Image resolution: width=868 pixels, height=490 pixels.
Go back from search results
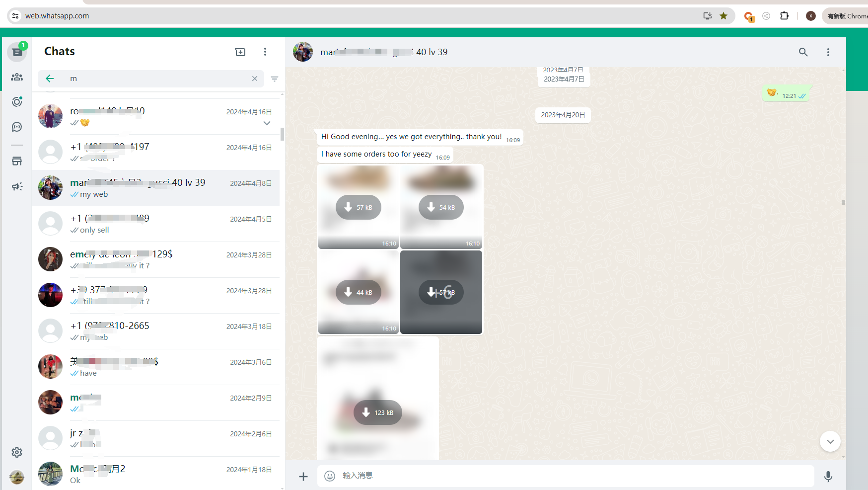(x=50, y=79)
